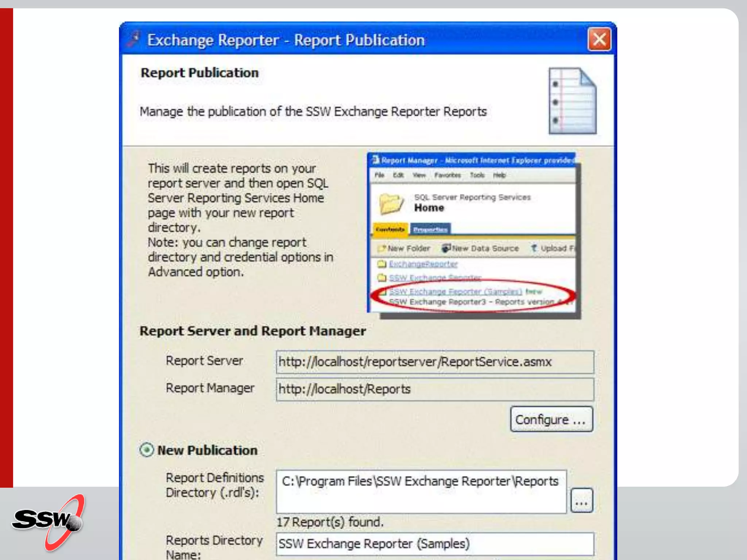This screenshot has height=560, width=747.
Task: Click the Exchange Reporter title bar icon
Action: pyautogui.click(x=133, y=39)
